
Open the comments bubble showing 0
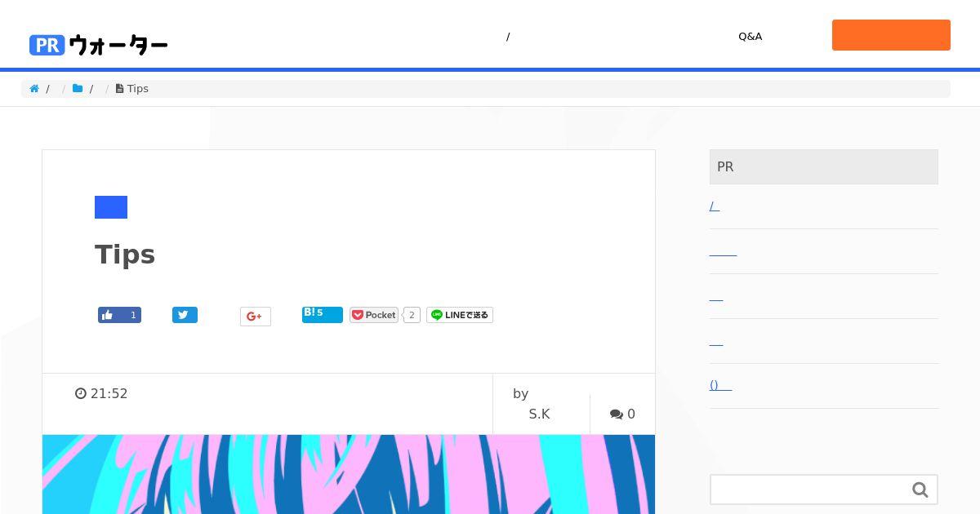pyautogui.click(x=622, y=414)
